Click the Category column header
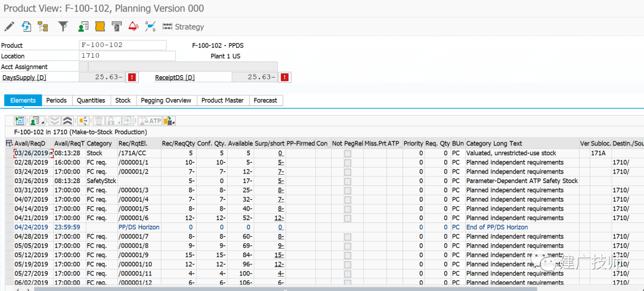The height and width of the screenshot is (291, 644). [x=101, y=143]
